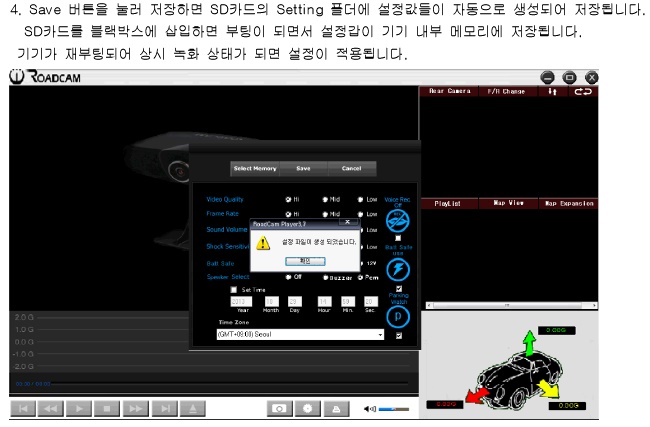Capture a snapshot with the camera icon
This screenshot has width=650, height=427.
pyautogui.click(x=279, y=409)
